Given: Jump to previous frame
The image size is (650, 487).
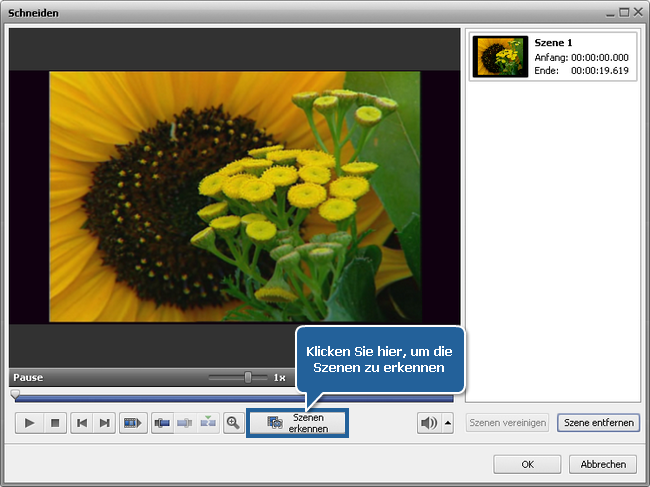Looking at the screenshot, I should coord(81,423).
